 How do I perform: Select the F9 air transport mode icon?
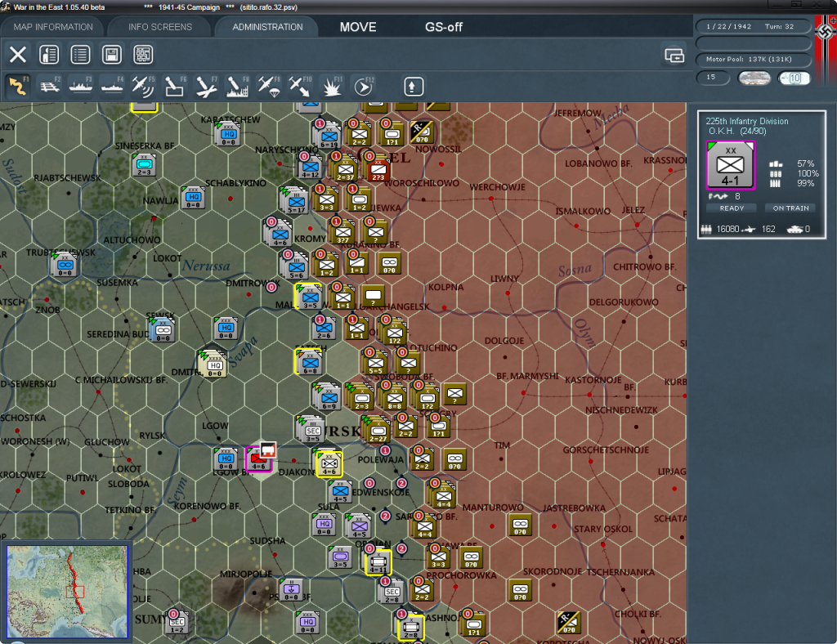268,87
